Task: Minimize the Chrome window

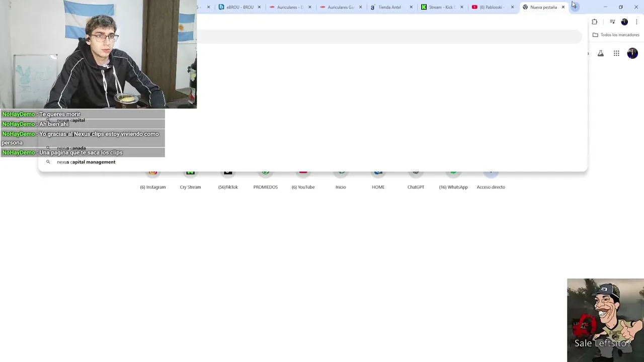Action: pos(605,7)
